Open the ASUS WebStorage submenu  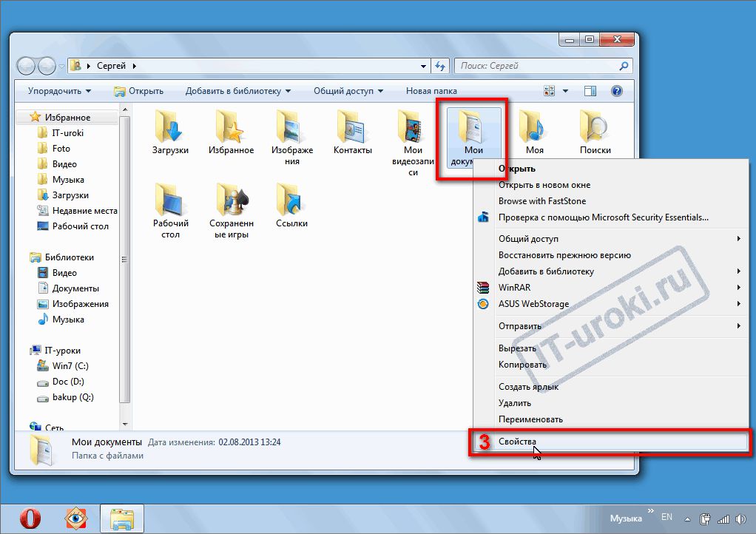tap(611, 304)
